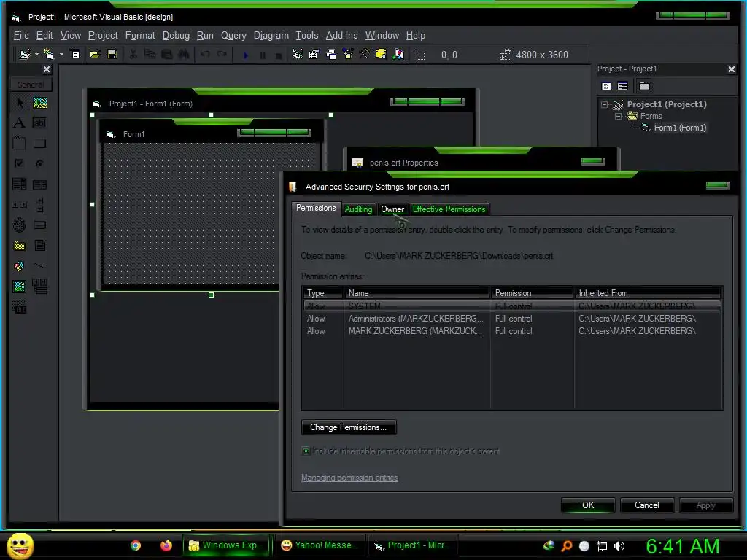Start the program with the Run arrow

tap(246, 55)
